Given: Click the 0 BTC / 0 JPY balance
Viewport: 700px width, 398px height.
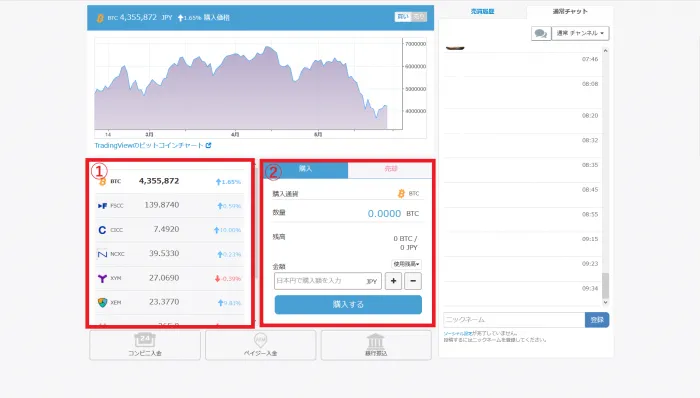Looking at the screenshot, I should (x=405, y=243).
